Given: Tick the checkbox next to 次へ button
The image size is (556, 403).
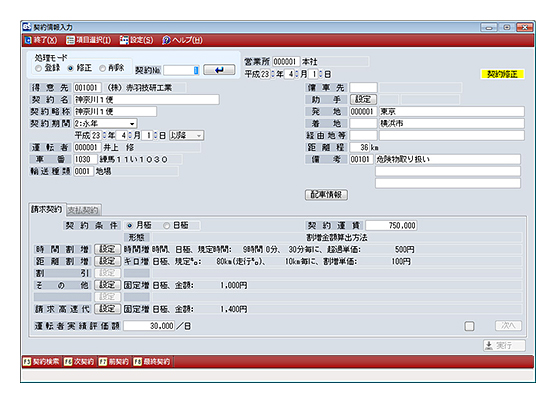Looking at the screenshot, I should point(469,326).
